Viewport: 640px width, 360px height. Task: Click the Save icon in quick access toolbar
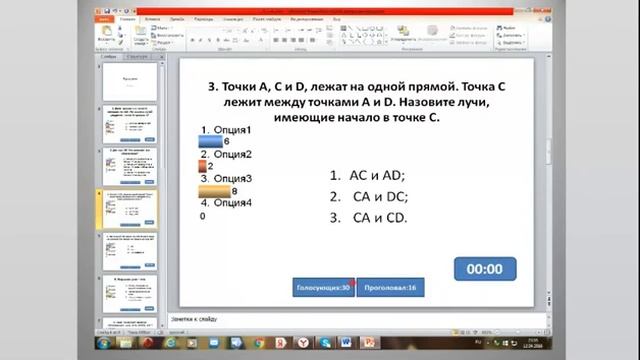tap(107, 11)
